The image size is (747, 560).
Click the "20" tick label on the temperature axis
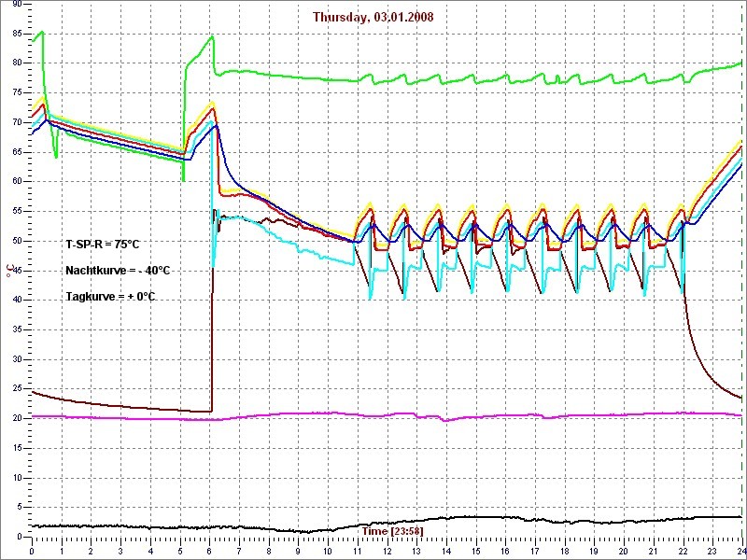tap(17, 418)
